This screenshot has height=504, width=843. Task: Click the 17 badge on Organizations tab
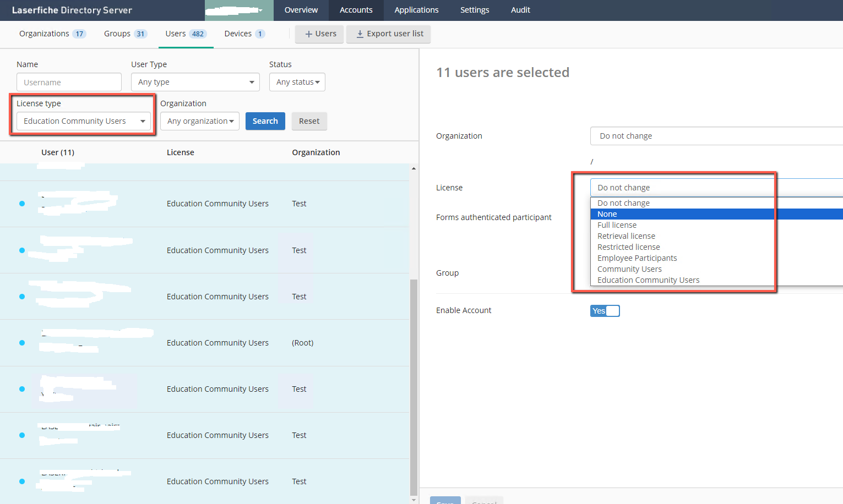(x=79, y=34)
